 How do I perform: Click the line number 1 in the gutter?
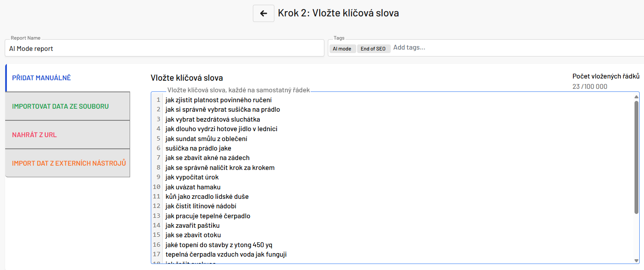click(157, 100)
